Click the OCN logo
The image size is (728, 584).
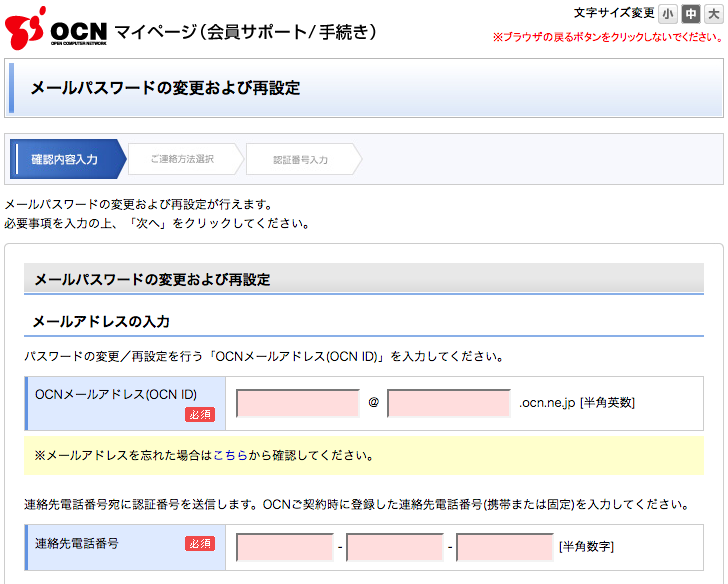click(56, 28)
